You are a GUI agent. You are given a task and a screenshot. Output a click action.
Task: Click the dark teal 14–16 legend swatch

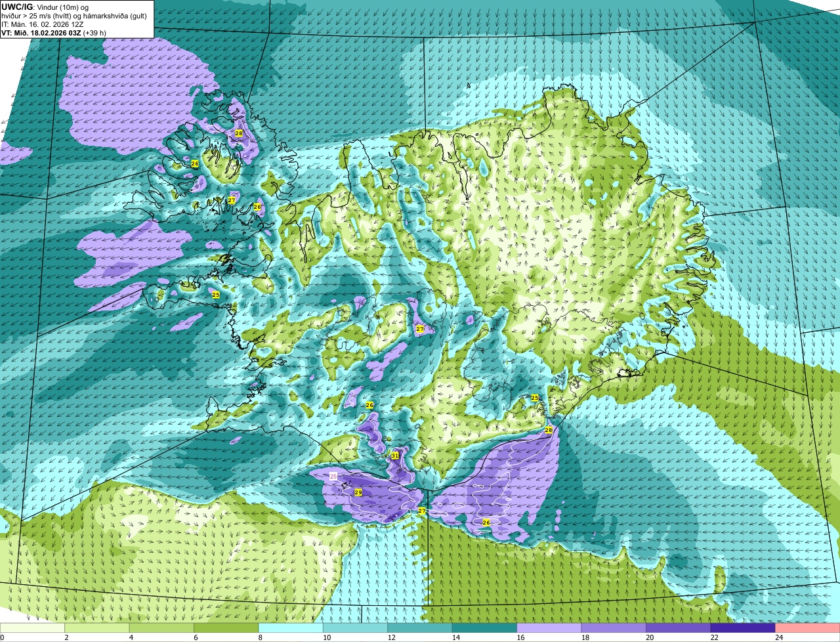[x=485, y=628]
